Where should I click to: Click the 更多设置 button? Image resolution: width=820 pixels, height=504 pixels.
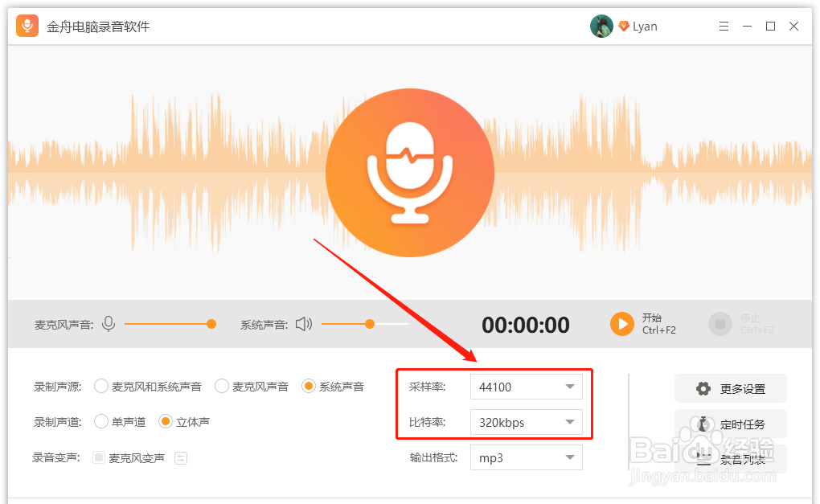[x=731, y=388]
